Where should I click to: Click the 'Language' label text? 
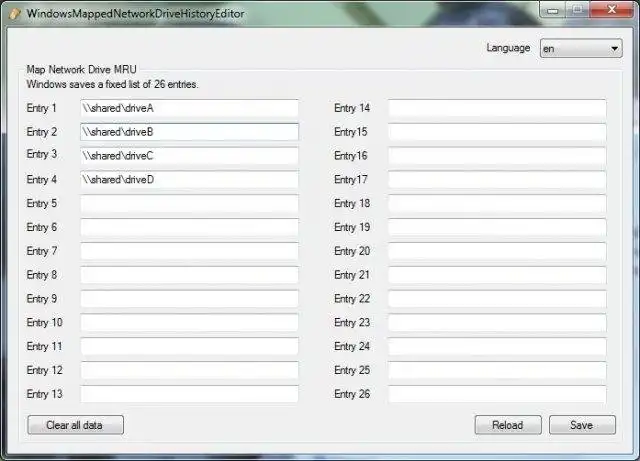point(508,48)
